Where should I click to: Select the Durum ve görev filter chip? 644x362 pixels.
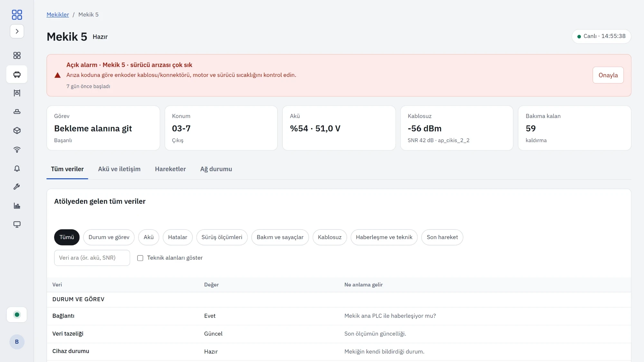(x=109, y=237)
